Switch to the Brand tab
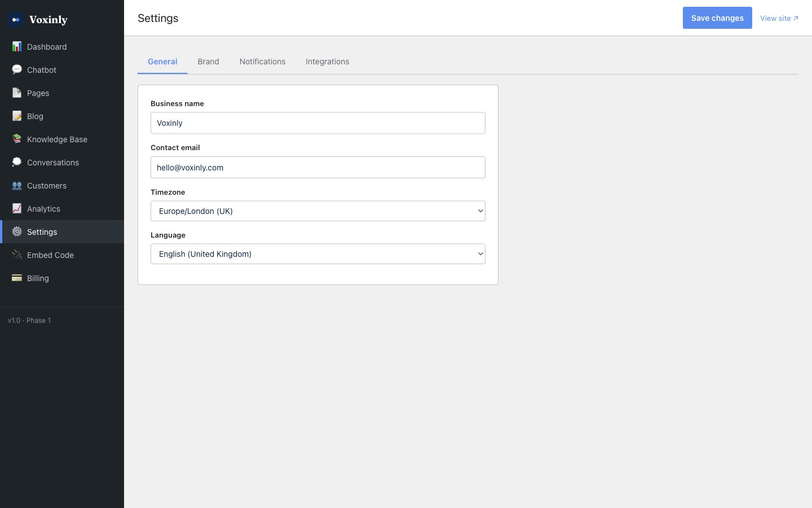The width and height of the screenshot is (812, 508). (208, 62)
